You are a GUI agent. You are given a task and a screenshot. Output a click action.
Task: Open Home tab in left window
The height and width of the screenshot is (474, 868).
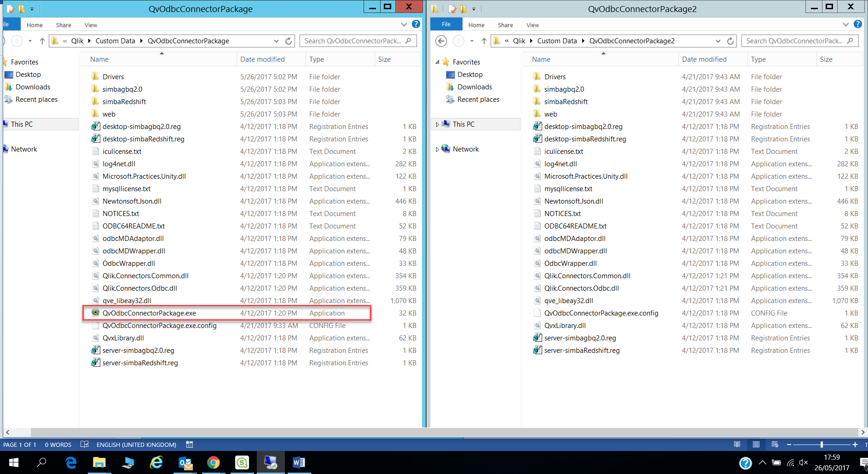[x=35, y=25]
